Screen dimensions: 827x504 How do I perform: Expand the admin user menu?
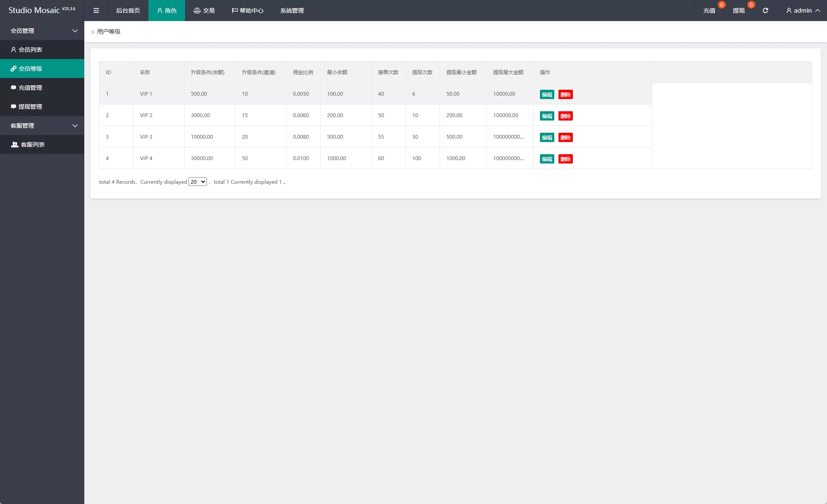coord(803,11)
